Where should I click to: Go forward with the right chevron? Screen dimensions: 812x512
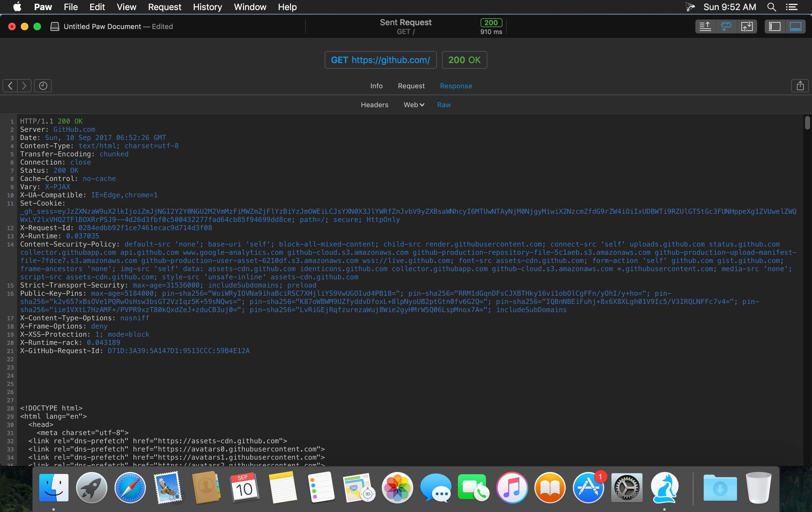pos(24,86)
